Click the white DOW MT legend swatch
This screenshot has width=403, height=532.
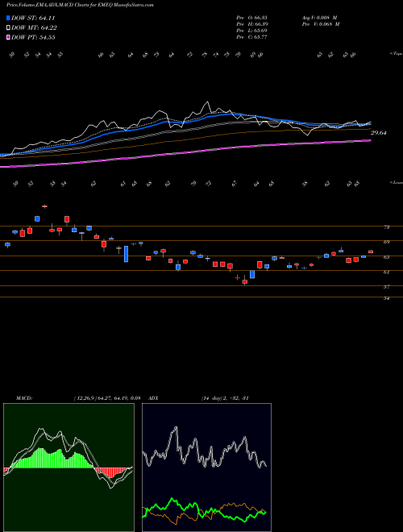[9, 28]
